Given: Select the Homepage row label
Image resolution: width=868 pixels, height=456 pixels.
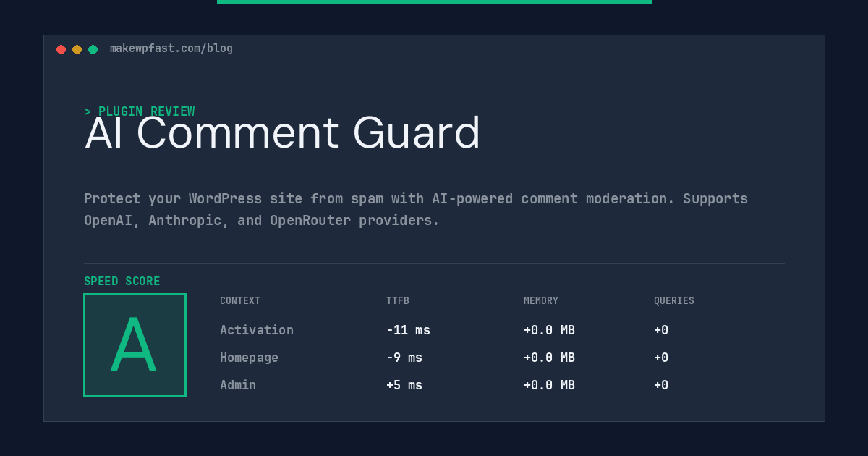Looking at the screenshot, I should coord(249,358).
